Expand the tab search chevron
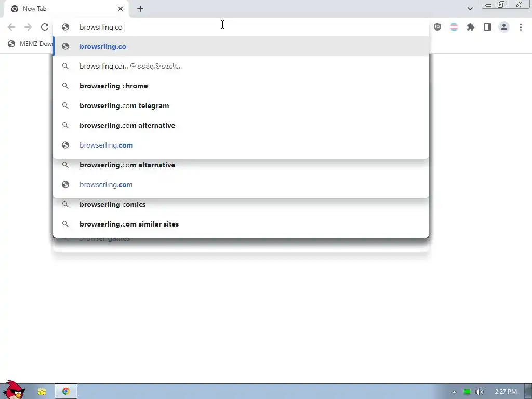Screen dimensions: 532x399 pyautogui.click(x=470, y=9)
